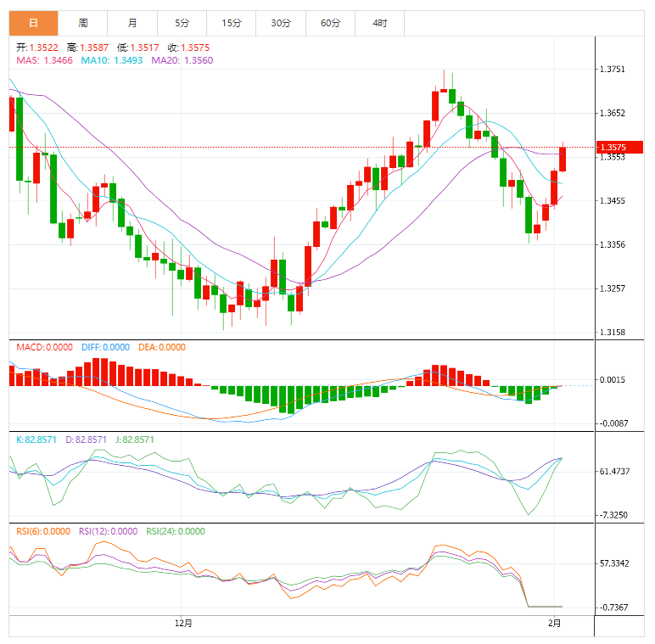The image size is (655, 644).
Task: Switch to the 月 monthly tab
Action: 132,23
